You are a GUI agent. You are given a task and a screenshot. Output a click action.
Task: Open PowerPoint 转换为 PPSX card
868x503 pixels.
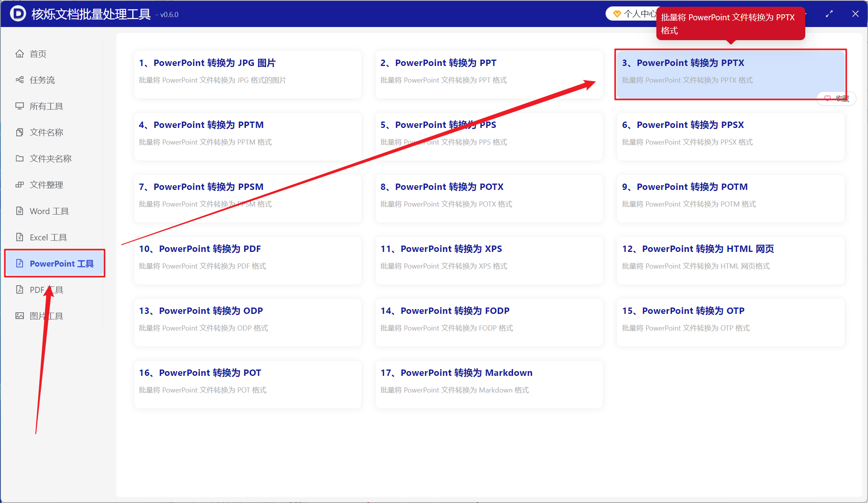pos(731,137)
